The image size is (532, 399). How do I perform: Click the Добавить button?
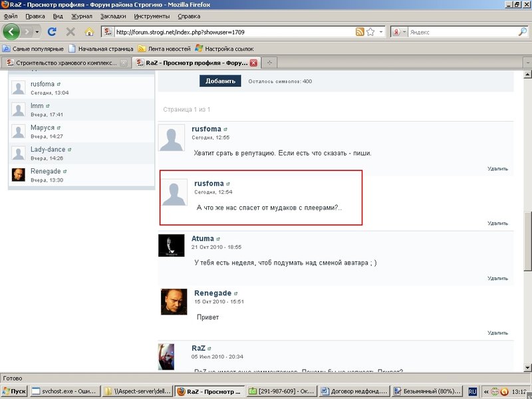pos(220,81)
